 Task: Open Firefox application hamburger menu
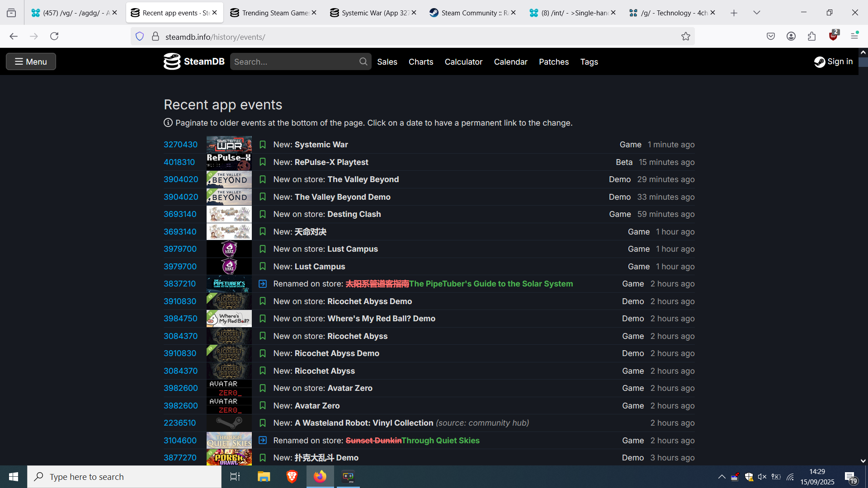pos(854,36)
